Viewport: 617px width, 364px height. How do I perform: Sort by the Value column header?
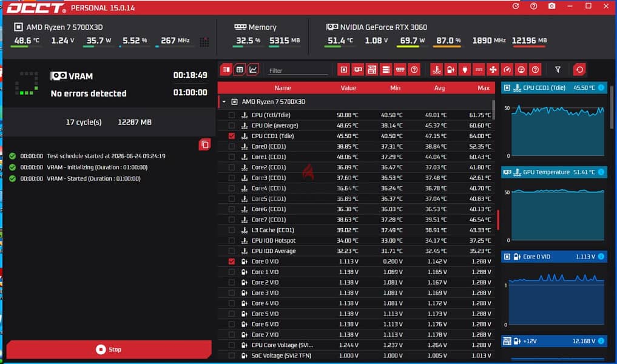pos(348,88)
